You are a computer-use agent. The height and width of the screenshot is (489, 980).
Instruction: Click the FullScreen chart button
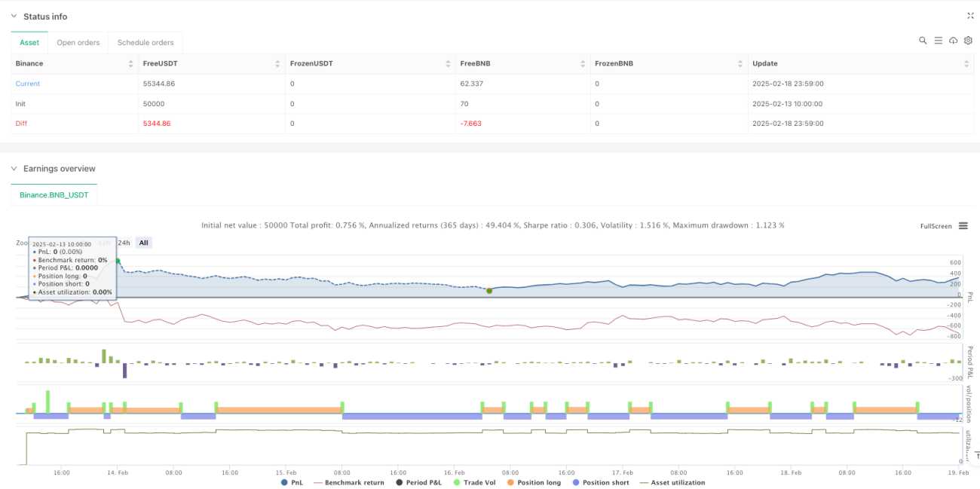(x=936, y=226)
